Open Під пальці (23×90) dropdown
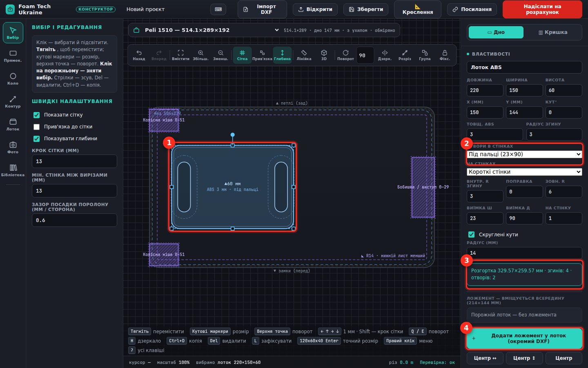Screen dimensions: 588x368 (524, 154)
